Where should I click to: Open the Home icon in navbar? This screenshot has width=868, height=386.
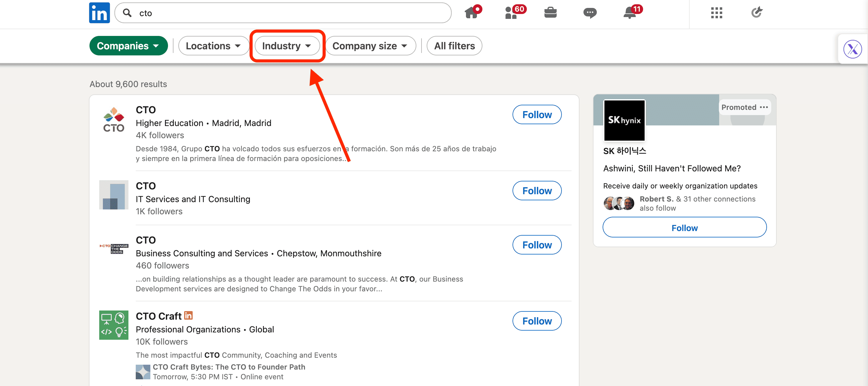click(472, 13)
